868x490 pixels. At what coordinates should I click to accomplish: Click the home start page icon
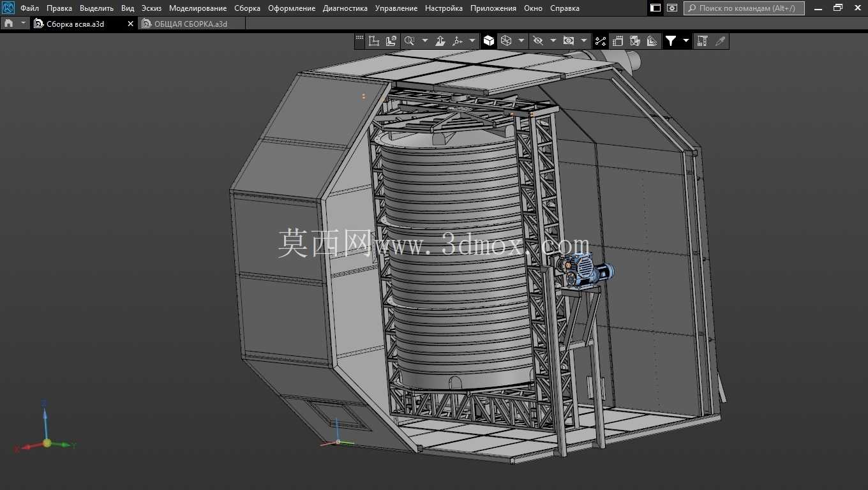(8, 23)
